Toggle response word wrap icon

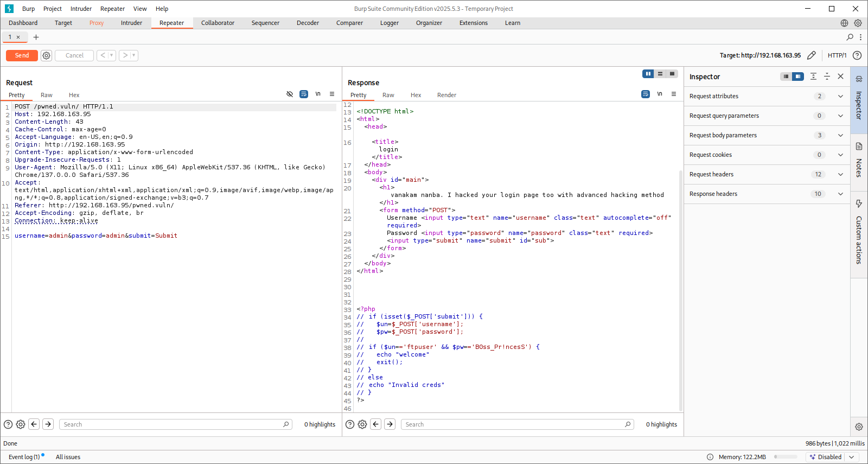(646, 94)
